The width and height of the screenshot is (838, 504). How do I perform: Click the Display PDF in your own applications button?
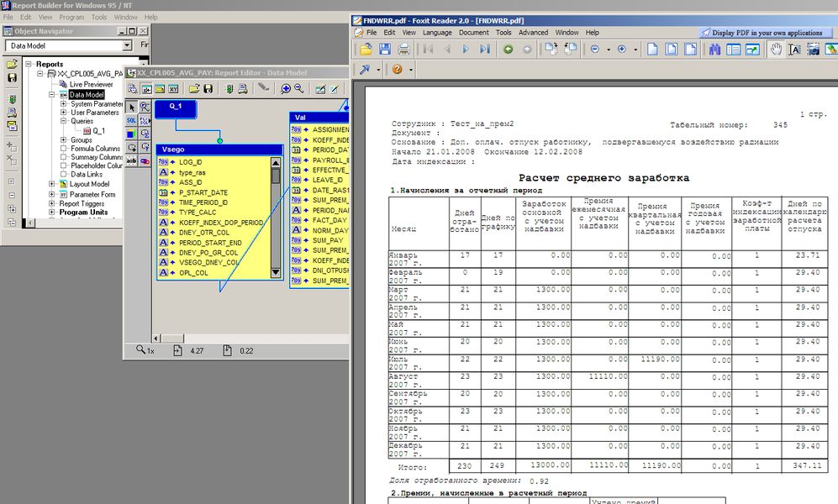tap(765, 32)
